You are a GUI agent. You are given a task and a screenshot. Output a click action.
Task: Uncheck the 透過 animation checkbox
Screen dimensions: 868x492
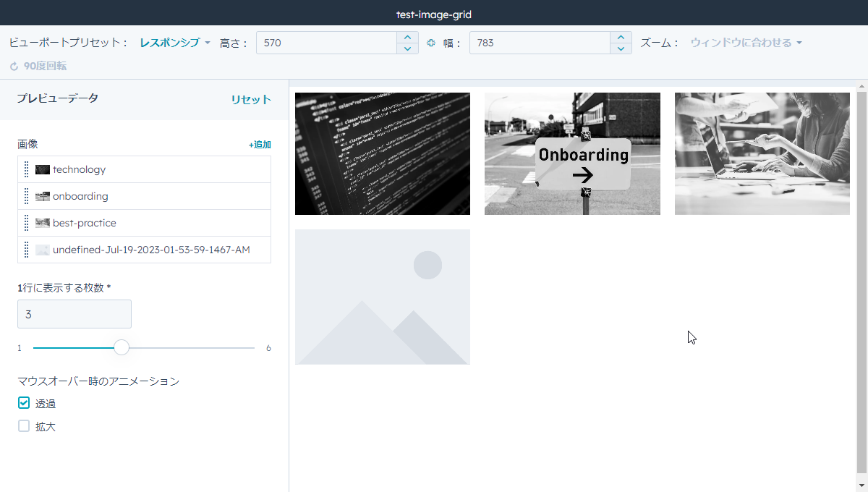click(24, 403)
